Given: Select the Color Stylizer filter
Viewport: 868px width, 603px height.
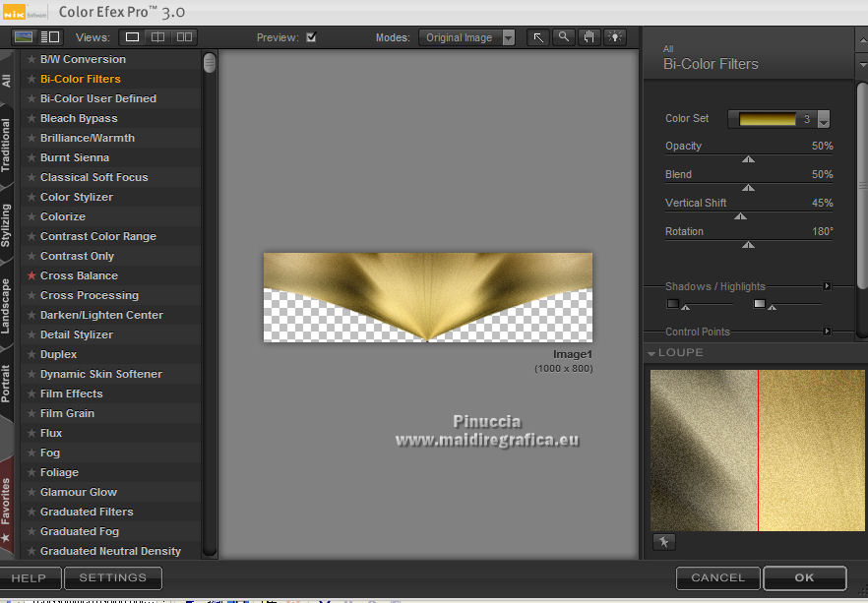Looking at the screenshot, I should point(77,197).
